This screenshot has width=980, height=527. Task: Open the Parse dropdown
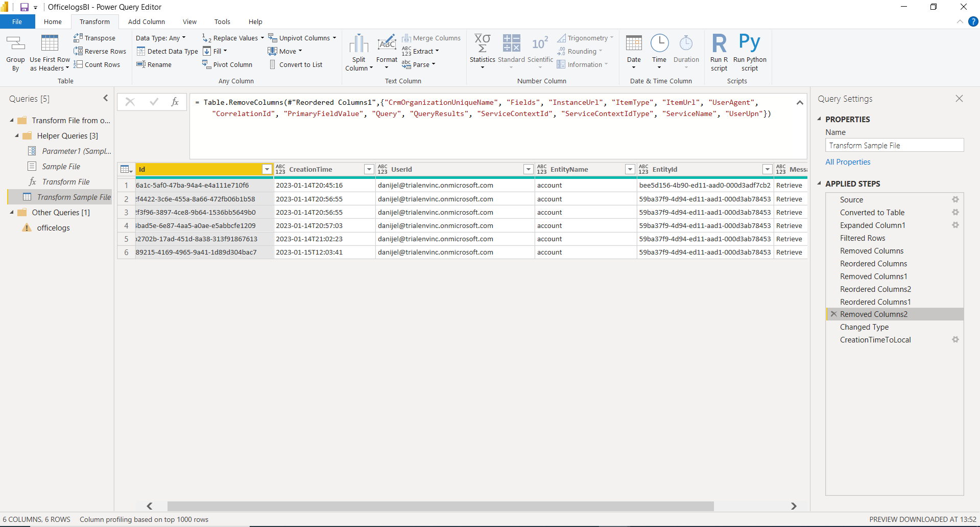(x=418, y=64)
